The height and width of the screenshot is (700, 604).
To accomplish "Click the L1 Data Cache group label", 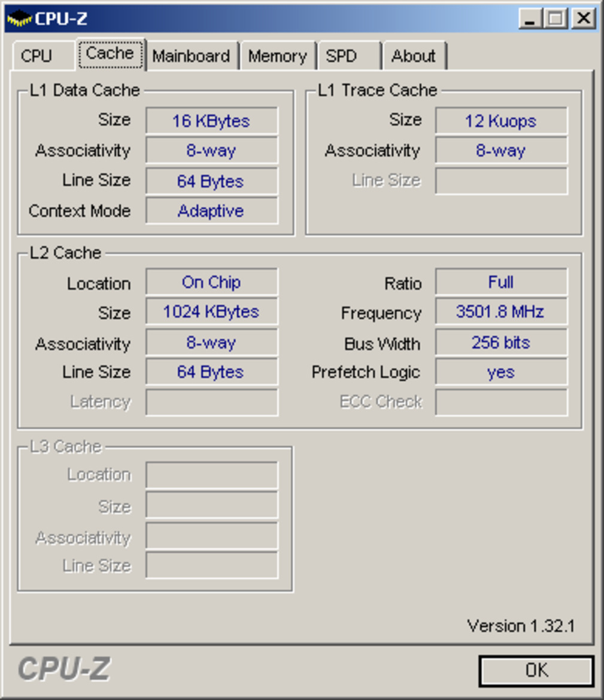I will tap(85, 90).
